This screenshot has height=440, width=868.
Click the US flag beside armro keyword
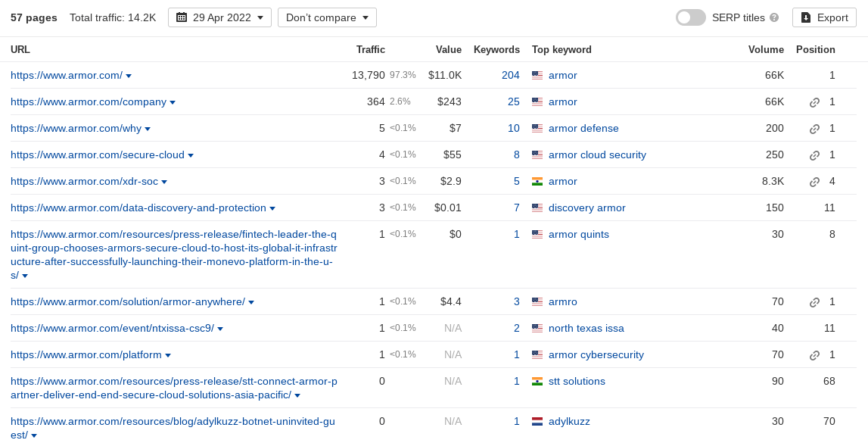(537, 302)
